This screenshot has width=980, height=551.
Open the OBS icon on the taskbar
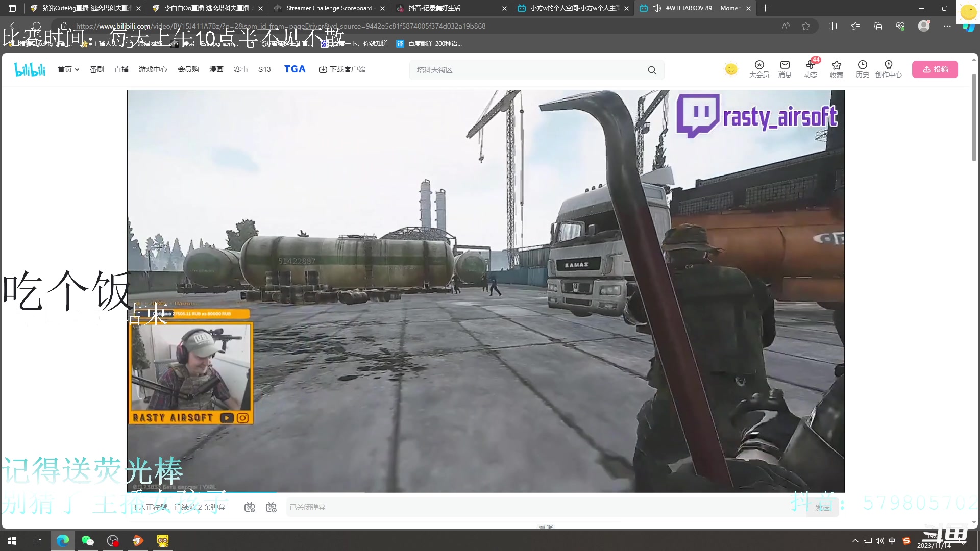[x=113, y=541]
